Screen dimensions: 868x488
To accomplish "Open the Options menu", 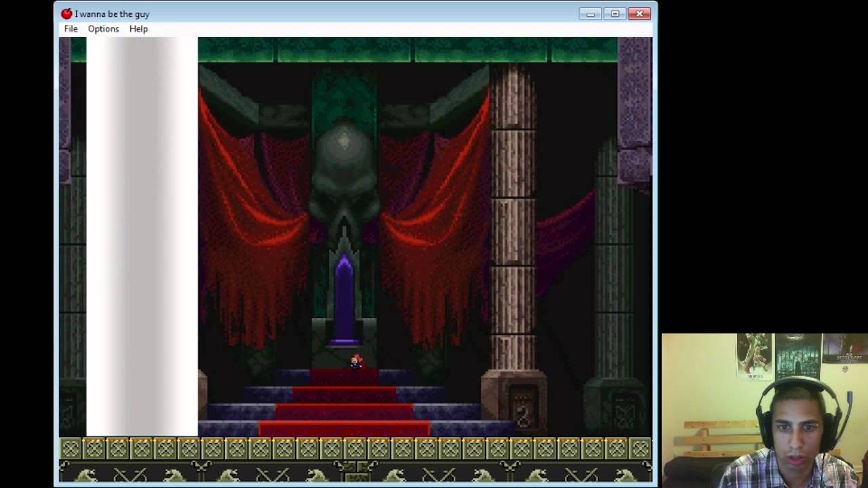I will [103, 29].
